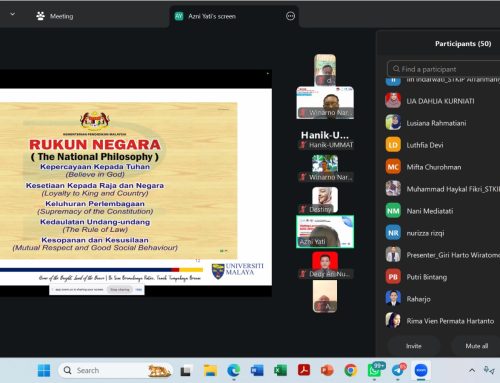The width and height of the screenshot is (500, 383).
Task: Select the first Winarno Nar video thumbnail
Action: tap(325, 103)
